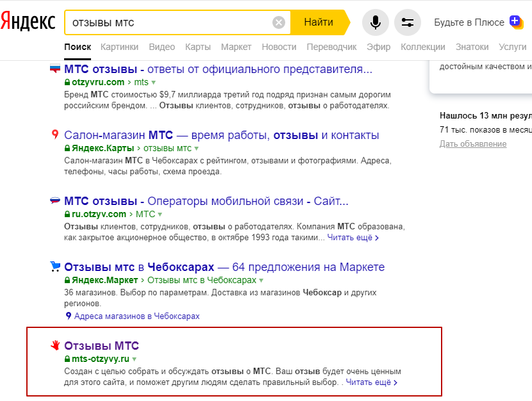Click the Дать объявление link
This screenshot has height=401, width=532.
[x=473, y=143]
